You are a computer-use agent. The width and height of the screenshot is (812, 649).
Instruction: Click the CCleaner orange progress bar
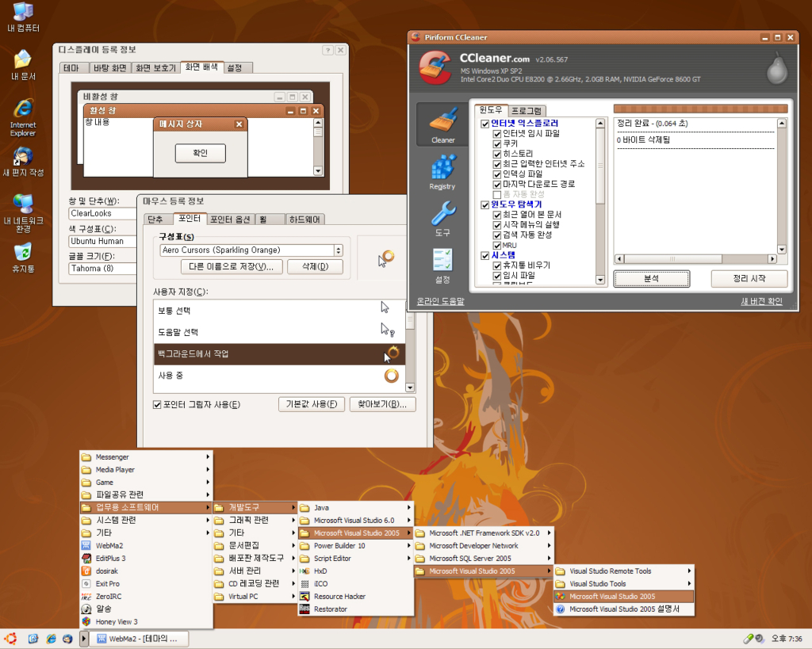[701, 109]
